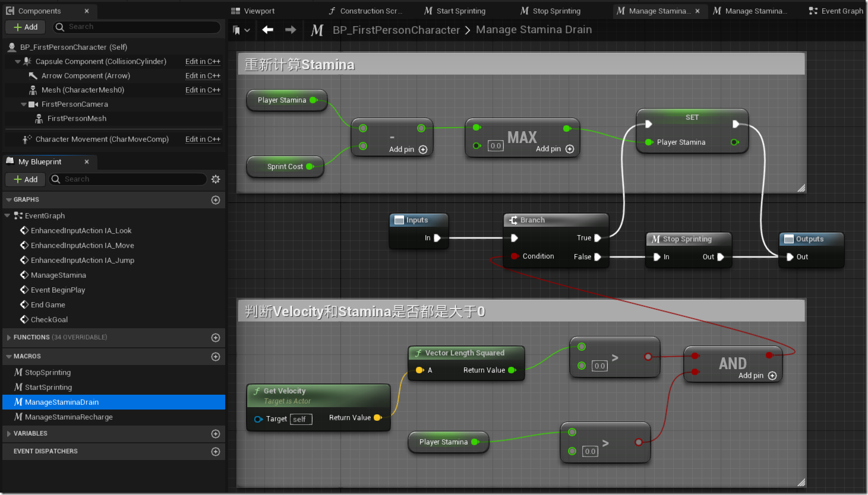868x495 pixels.
Task: Click the Add button in My Blueprint panel
Action: coord(26,179)
